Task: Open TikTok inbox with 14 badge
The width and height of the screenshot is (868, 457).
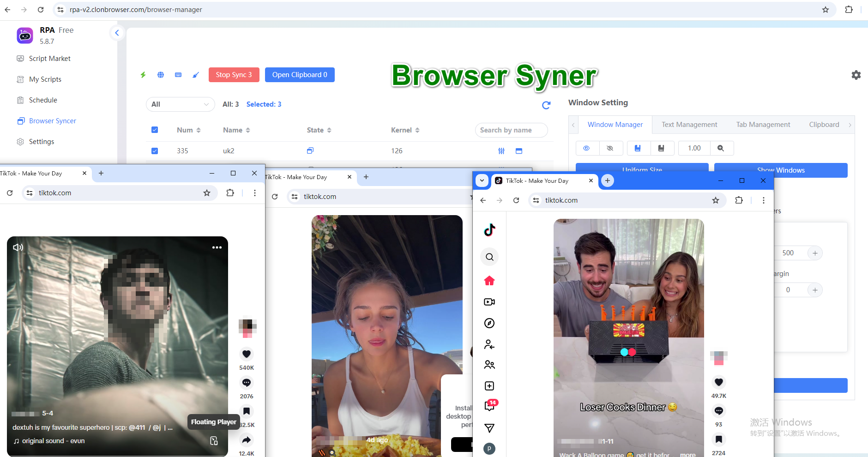Action: [x=490, y=406]
